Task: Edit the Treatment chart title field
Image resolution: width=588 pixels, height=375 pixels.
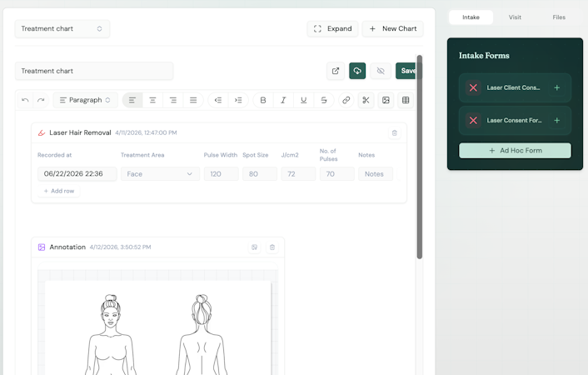Action: click(94, 71)
